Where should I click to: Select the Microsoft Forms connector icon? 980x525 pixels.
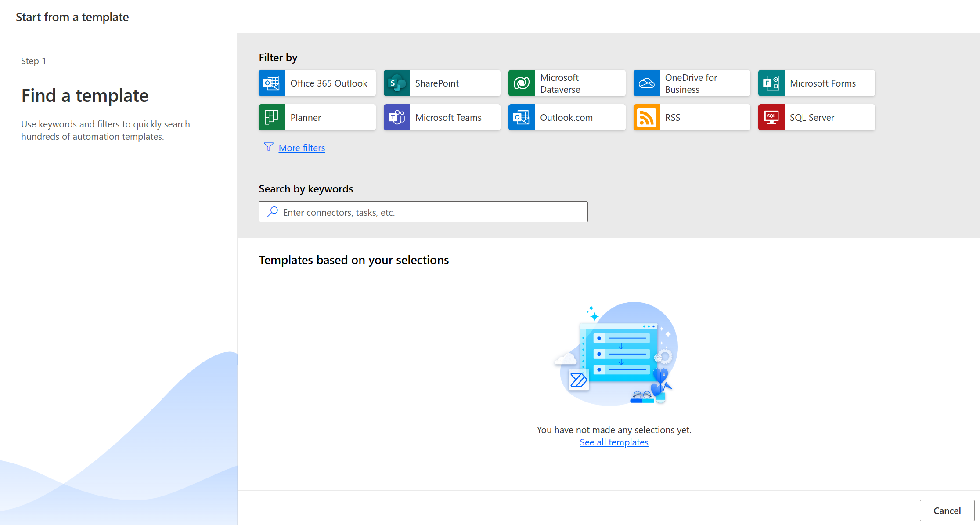tap(771, 83)
